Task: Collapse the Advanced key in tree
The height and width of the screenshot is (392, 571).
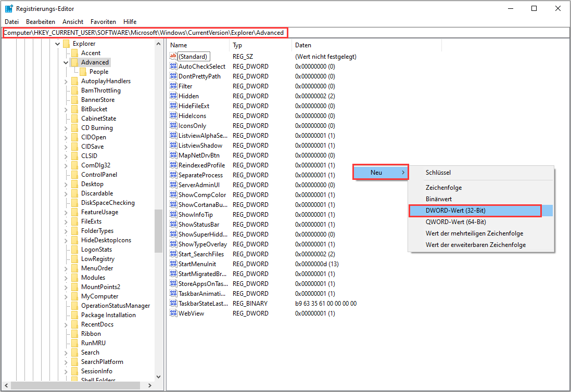Action: tap(66, 62)
